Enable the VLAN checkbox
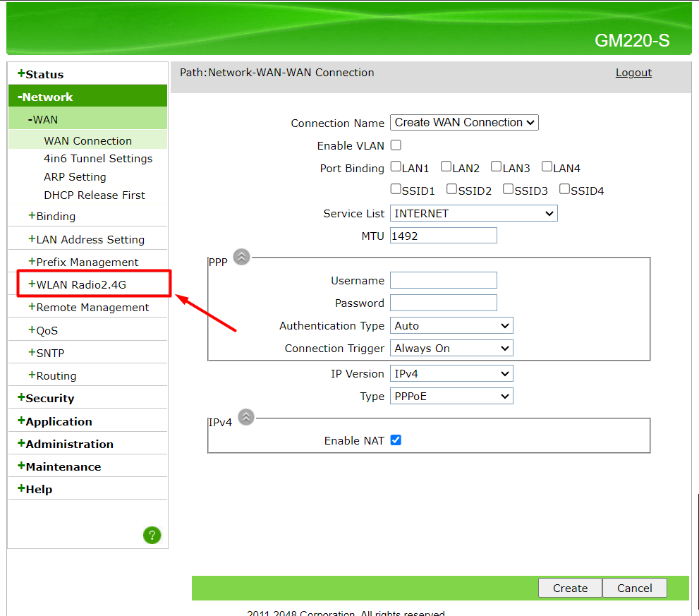 point(396,145)
